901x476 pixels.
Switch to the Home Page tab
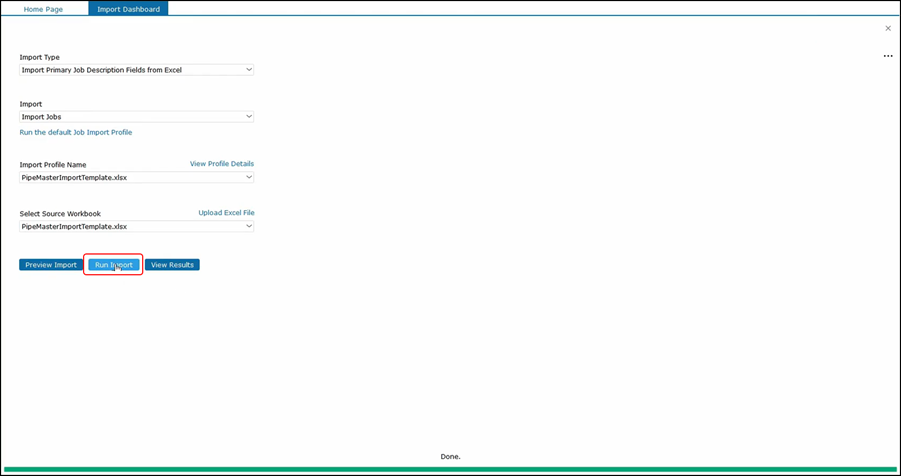tap(46, 9)
